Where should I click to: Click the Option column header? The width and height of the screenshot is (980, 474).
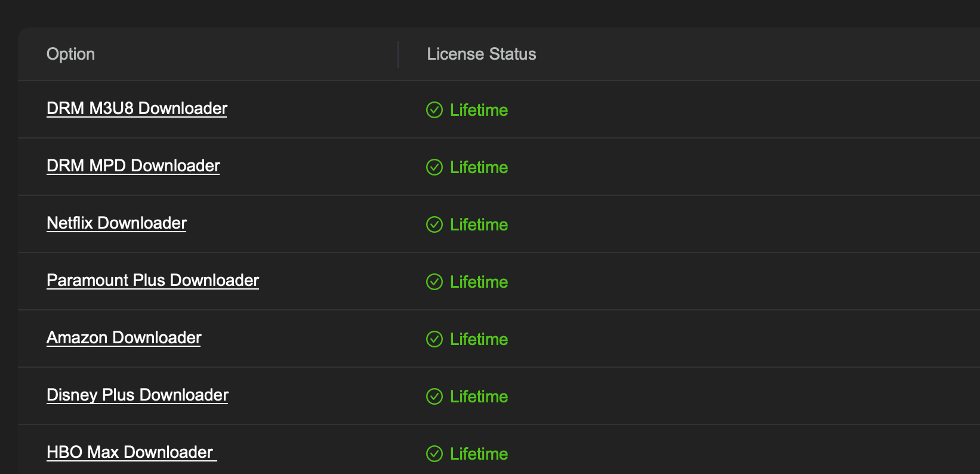[70, 54]
